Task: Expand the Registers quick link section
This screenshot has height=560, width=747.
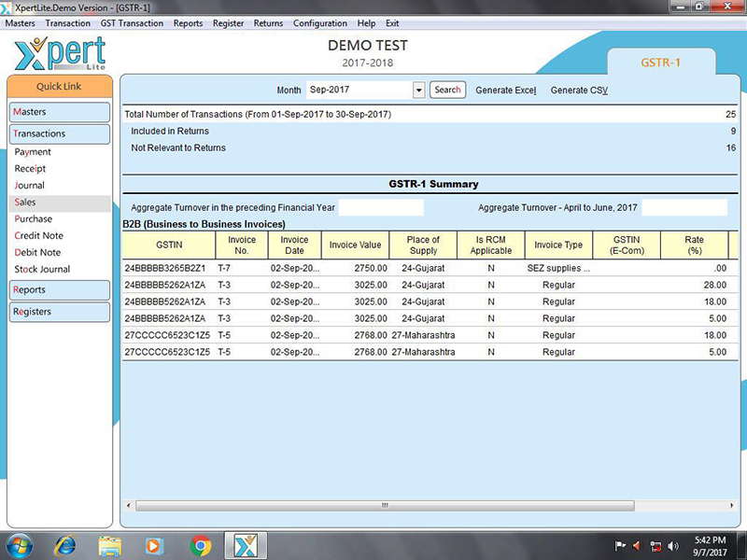Action: 60,312
